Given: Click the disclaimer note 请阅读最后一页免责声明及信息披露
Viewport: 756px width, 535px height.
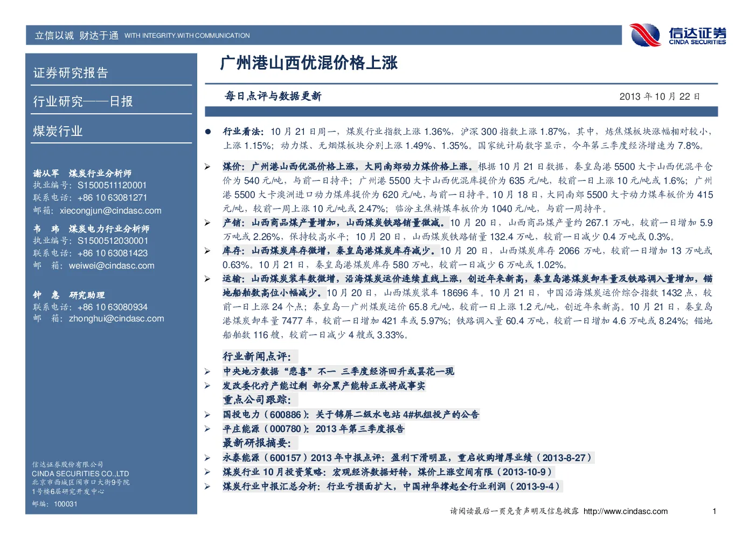Looking at the screenshot, I should click(x=515, y=511).
